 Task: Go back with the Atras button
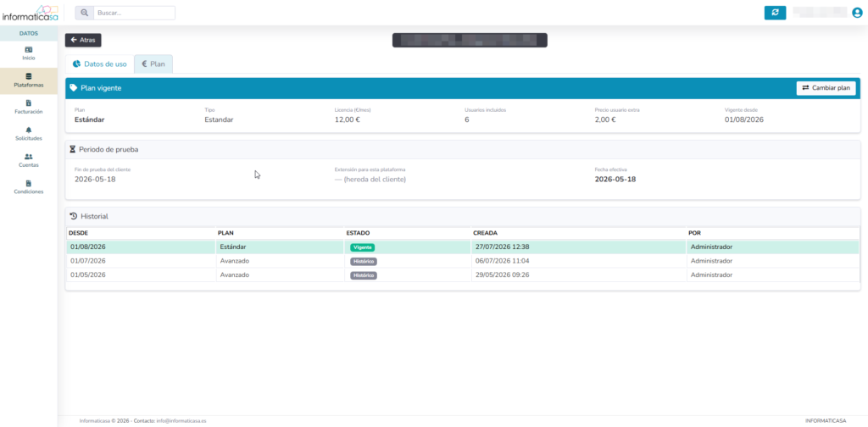click(83, 40)
